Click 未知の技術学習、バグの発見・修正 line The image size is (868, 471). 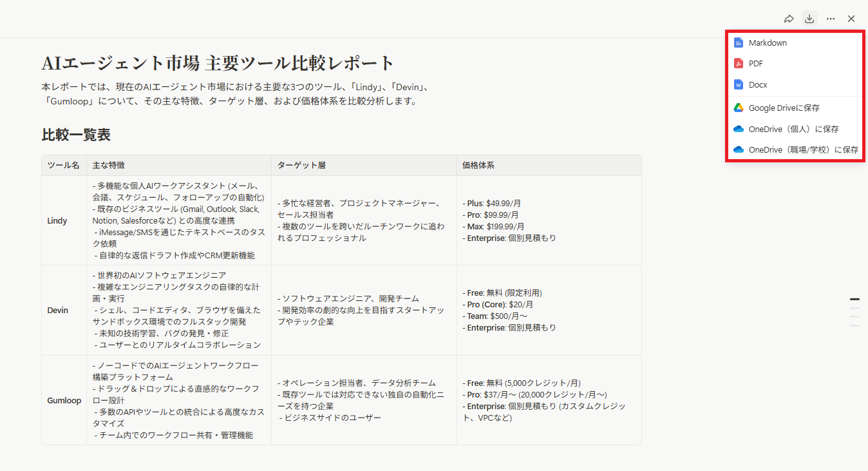tap(162, 334)
